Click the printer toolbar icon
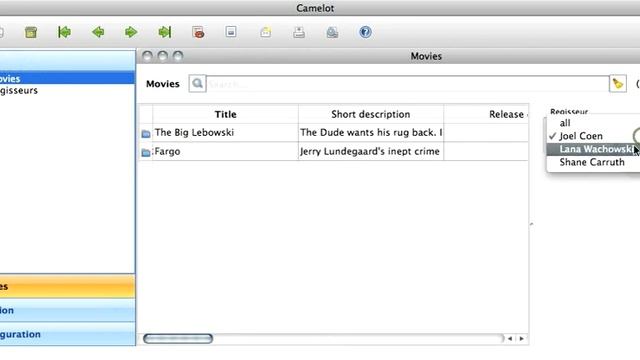 [299, 32]
